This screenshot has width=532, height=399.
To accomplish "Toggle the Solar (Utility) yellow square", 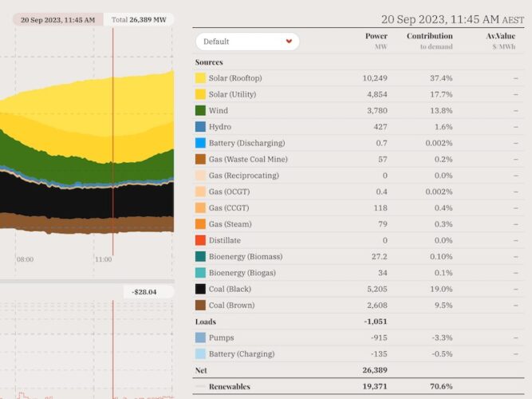I will point(201,94).
